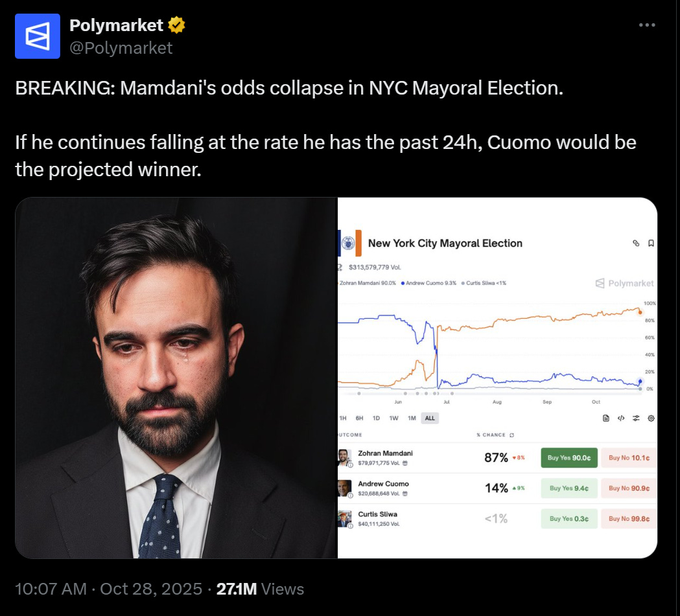This screenshot has height=616, width=680.
Task: Click the bookmark icon on the market card
Action: [x=651, y=243]
